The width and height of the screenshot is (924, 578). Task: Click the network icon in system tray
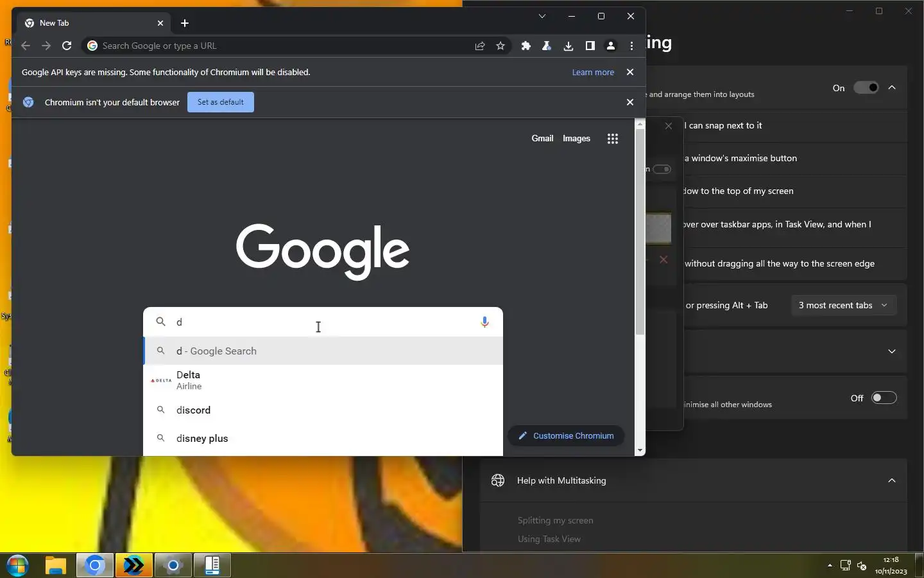(x=845, y=566)
